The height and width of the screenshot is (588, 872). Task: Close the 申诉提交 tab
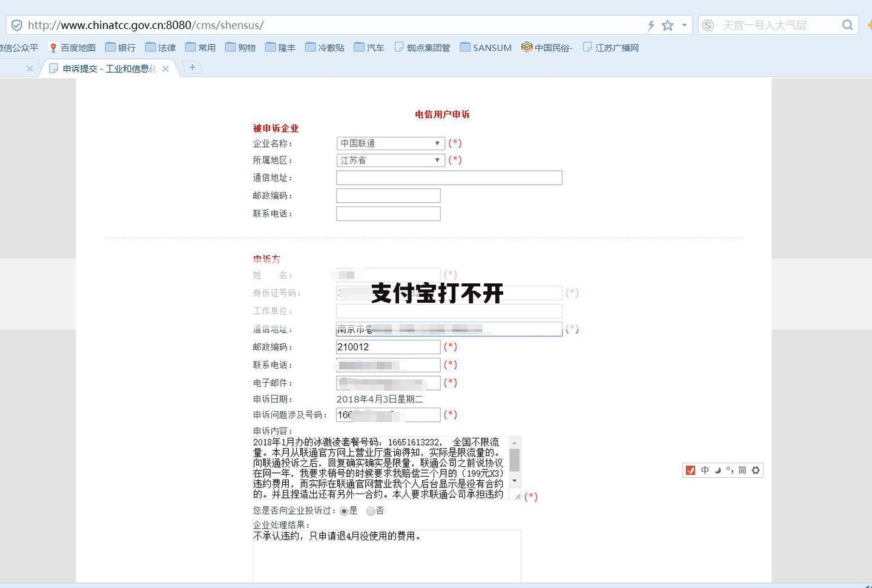tap(165, 68)
